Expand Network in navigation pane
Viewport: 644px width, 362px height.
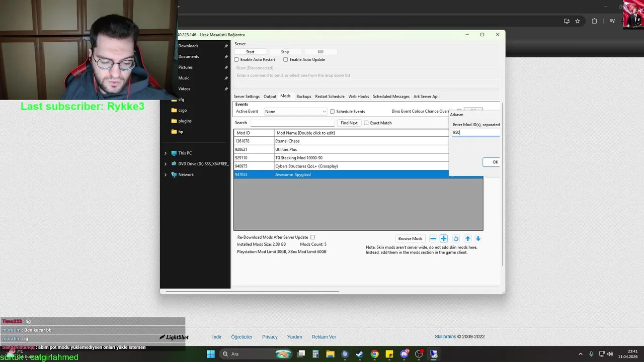[x=166, y=174]
